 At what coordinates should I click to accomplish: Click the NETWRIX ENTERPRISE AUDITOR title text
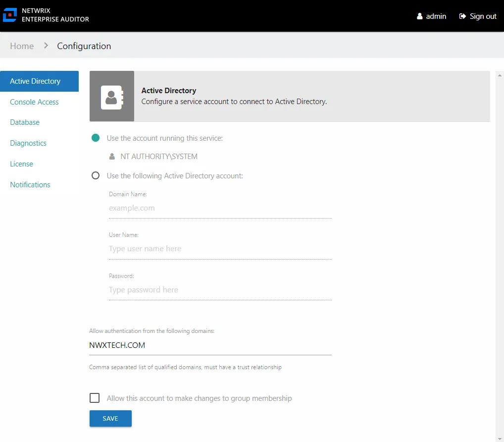55,15
